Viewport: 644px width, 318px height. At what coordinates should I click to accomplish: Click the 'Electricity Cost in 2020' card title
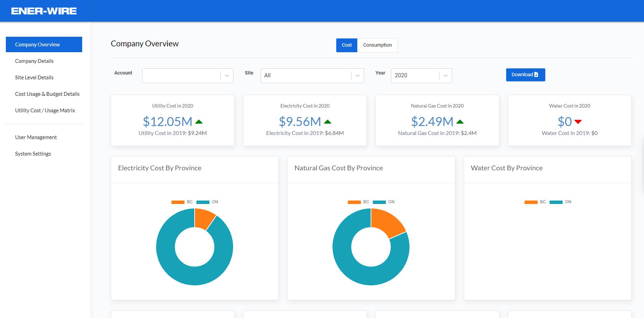[x=305, y=106]
